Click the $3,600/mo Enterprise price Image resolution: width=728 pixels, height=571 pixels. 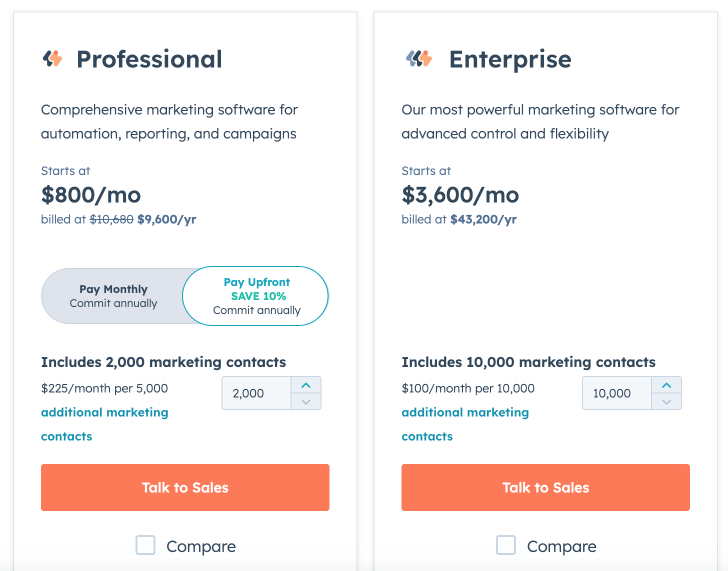click(460, 195)
